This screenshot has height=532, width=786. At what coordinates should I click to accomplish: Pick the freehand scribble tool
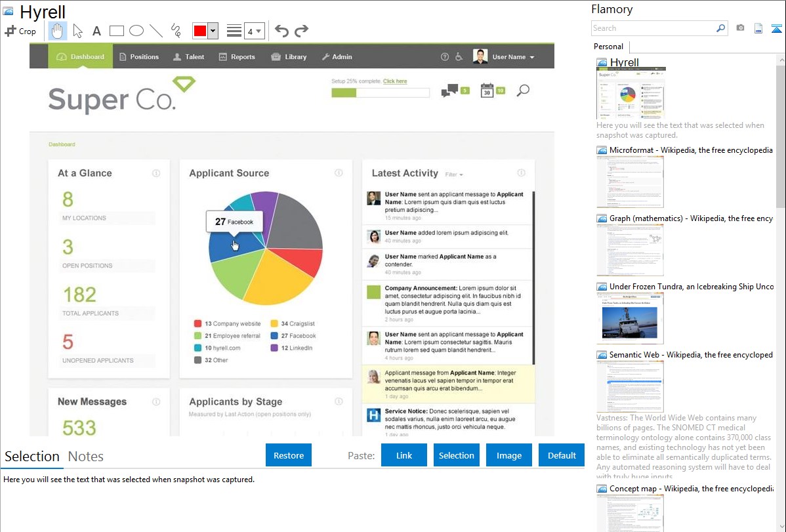(176, 31)
